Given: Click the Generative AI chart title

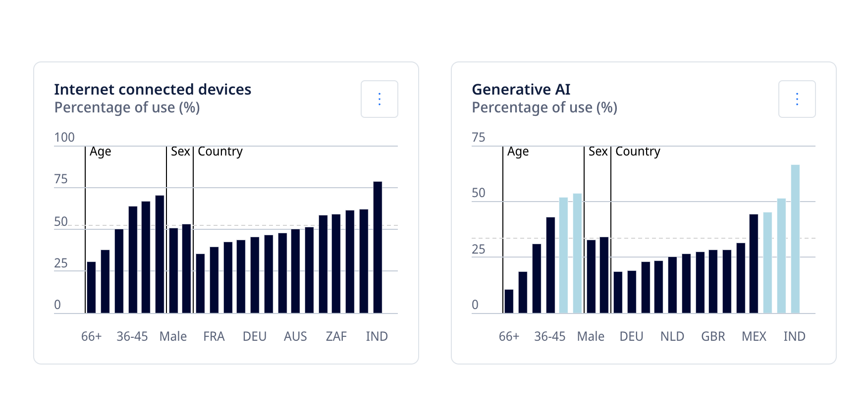Looking at the screenshot, I should 521,89.
